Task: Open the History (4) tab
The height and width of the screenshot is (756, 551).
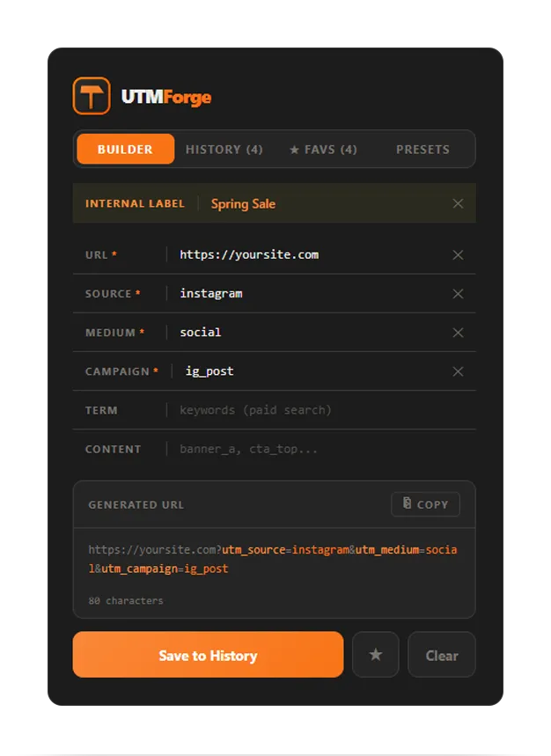Action: pos(224,150)
